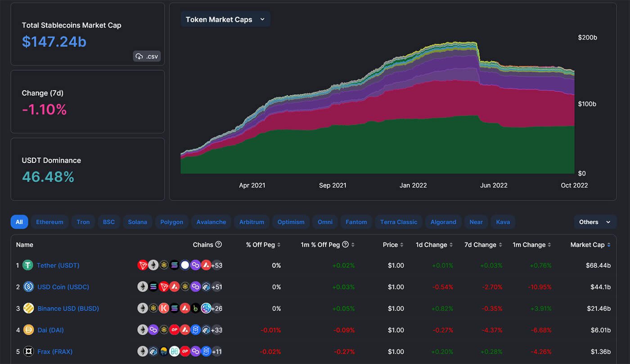Click the BSC chain icon in USDC row
Viewport: 630px width, 364px height.
185,287
